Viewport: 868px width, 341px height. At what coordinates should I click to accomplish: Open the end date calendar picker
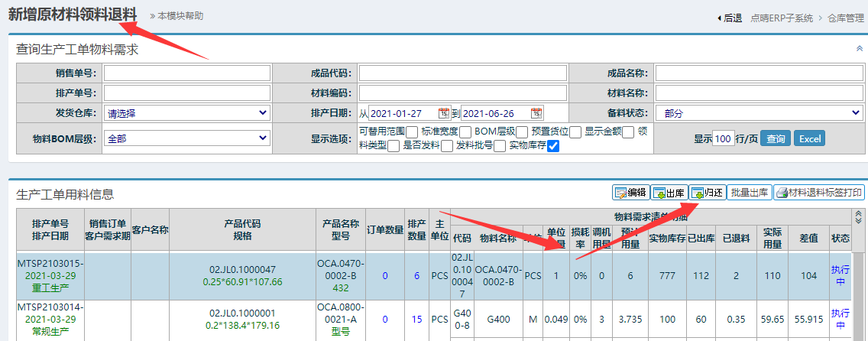pos(536,113)
